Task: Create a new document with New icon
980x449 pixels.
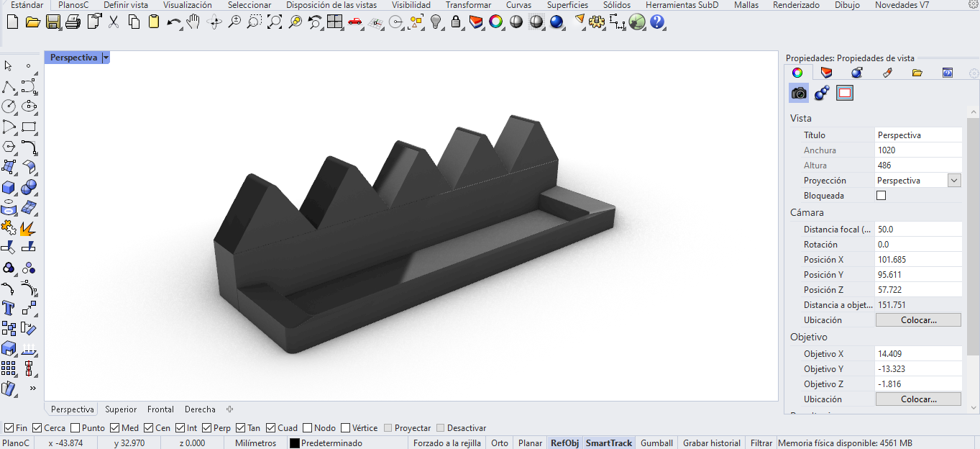Action: coord(12,22)
